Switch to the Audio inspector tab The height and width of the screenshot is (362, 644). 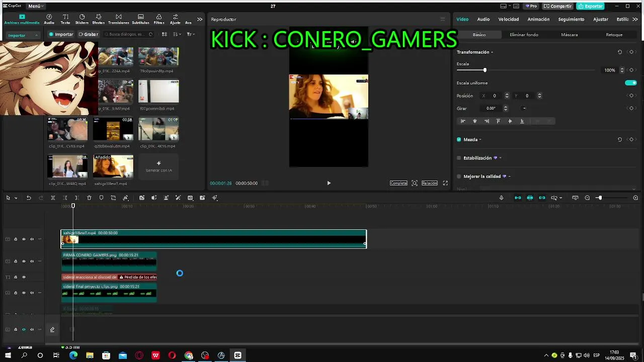click(484, 19)
